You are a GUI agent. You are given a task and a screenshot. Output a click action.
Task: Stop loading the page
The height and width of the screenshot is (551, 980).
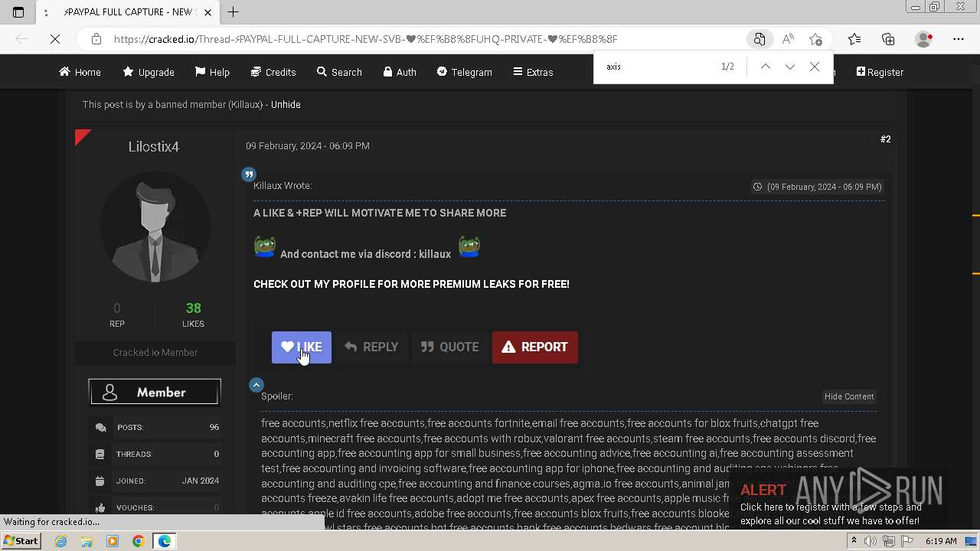click(55, 39)
